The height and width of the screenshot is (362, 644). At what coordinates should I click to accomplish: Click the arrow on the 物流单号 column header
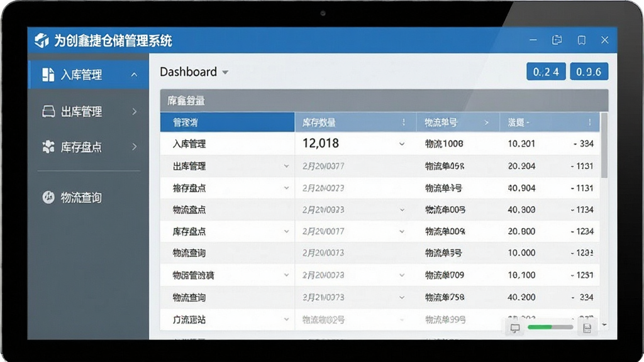[486, 123]
